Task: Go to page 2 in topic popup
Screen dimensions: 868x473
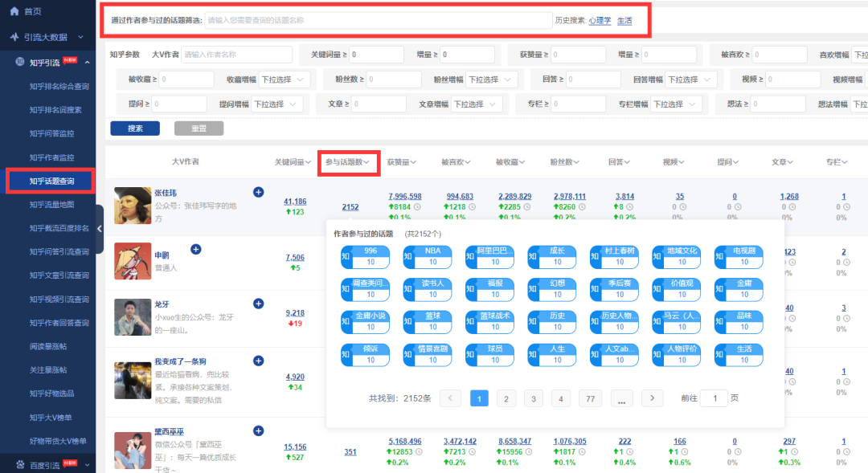Action: [x=506, y=398]
